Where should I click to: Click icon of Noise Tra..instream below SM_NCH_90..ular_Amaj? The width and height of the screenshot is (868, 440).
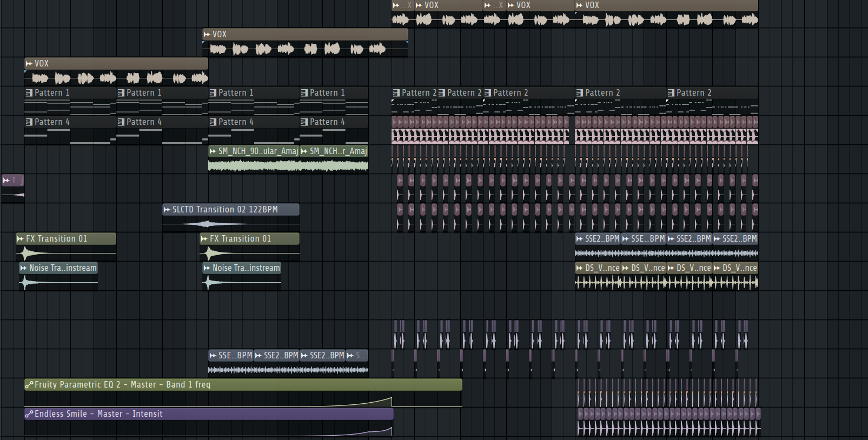[x=207, y=268]
